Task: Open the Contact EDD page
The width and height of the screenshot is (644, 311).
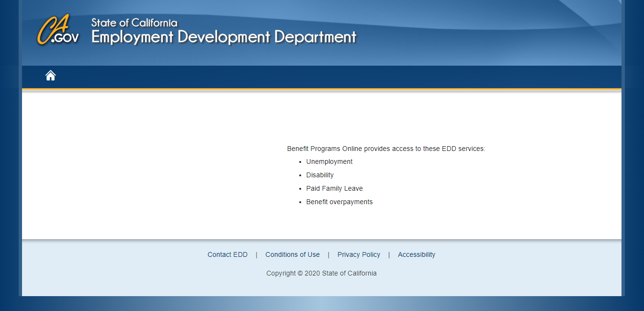Action: pyautogui.click(x=227, y=254)
